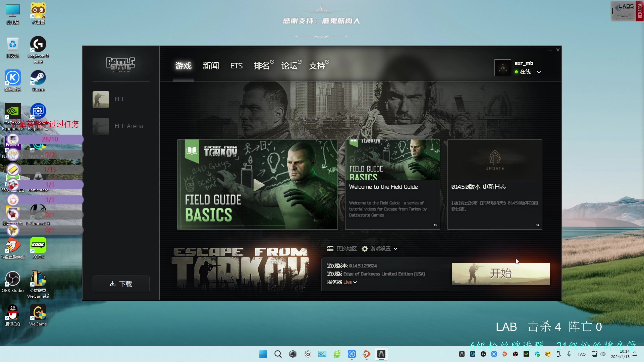The height and width of the screenshot is (362, 644).
Task: Click the FAO input method indicator
Action: (x=582, y=354)
